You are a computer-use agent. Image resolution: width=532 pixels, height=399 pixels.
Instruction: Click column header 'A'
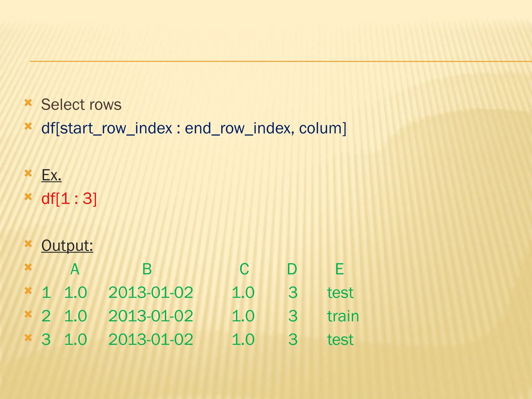point(75,269)
